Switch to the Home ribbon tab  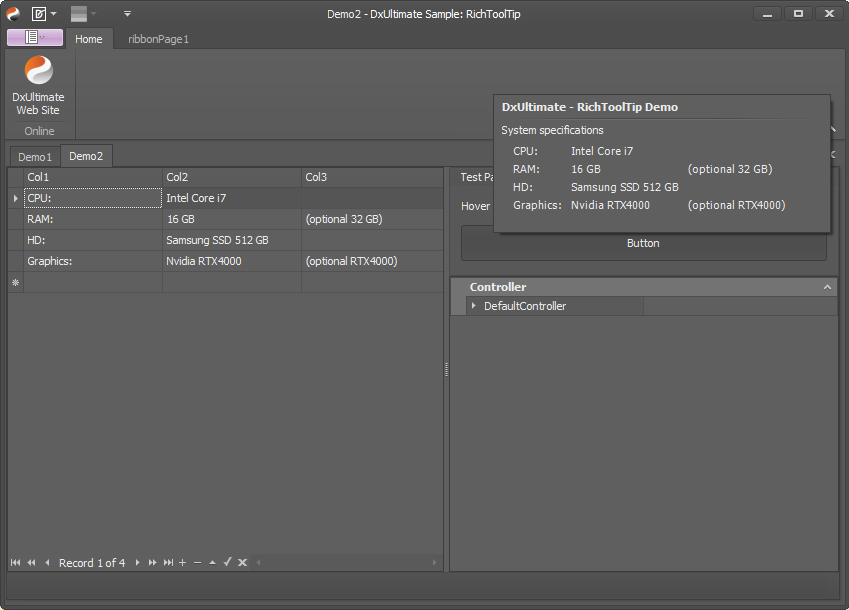tap(89, 39)
